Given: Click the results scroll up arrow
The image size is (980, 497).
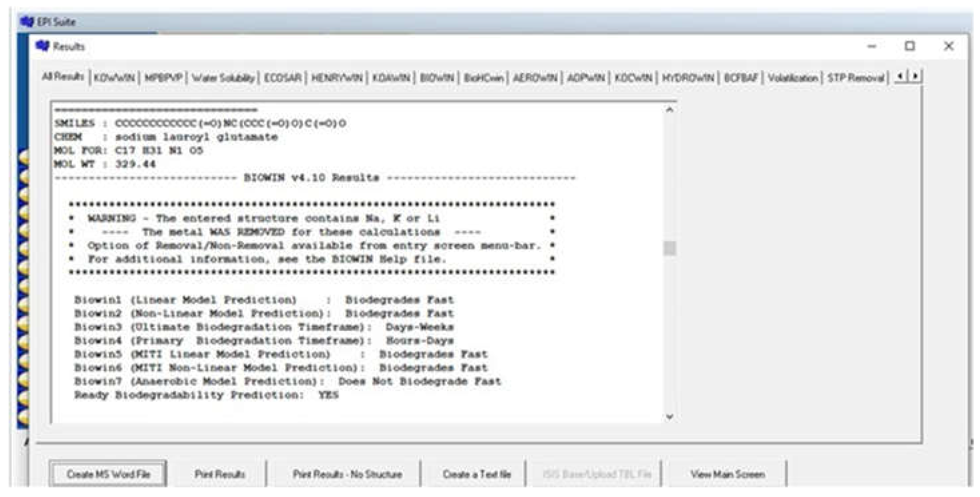Looking at the screenshot, I should tap(670, 110).
